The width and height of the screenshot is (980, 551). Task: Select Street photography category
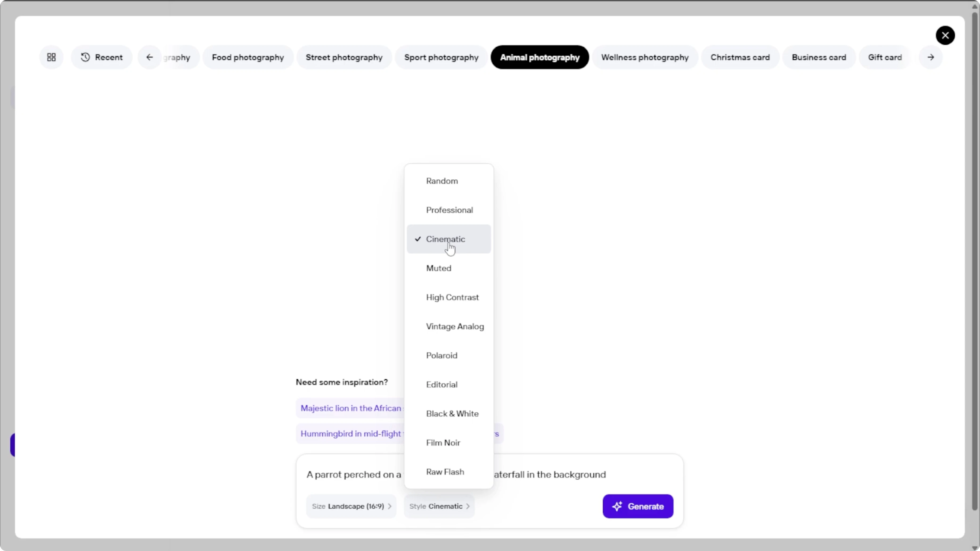tap(344, 57)
